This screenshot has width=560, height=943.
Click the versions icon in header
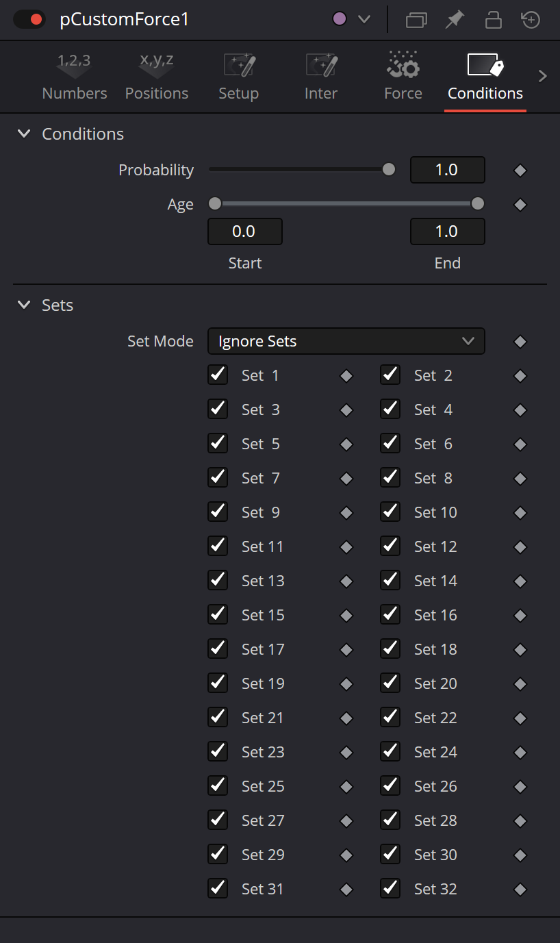coord(416,20)
